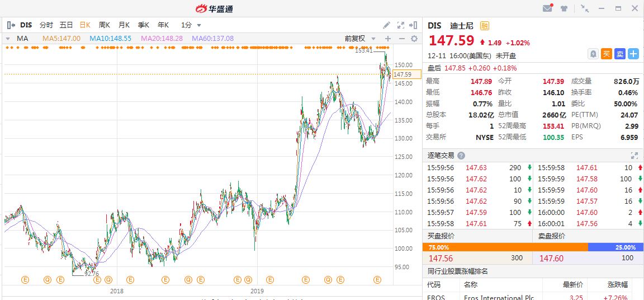Switch to 分时 intraday chart tab
This screenshot has height=300, width=644.
[46, 25]
